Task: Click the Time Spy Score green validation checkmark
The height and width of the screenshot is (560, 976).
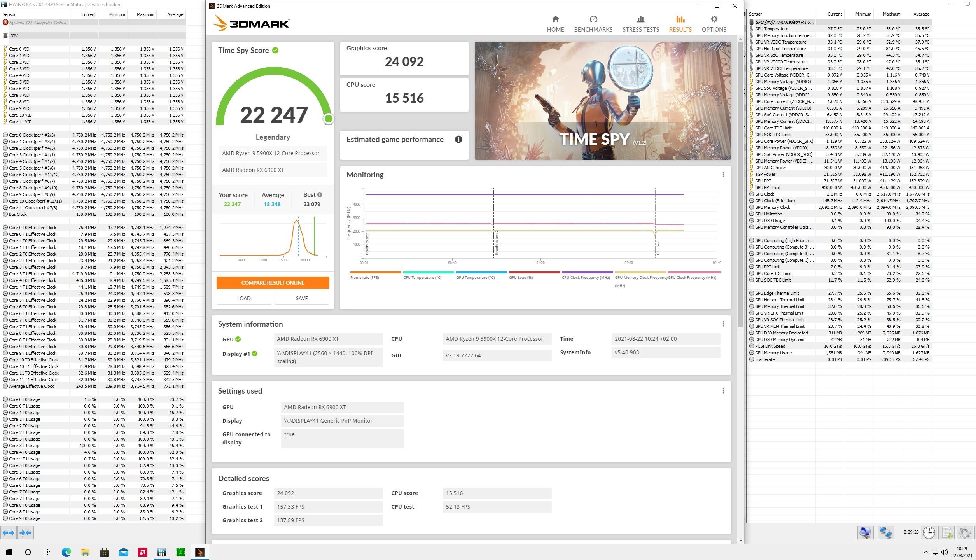Action: [x=275, y=50]
